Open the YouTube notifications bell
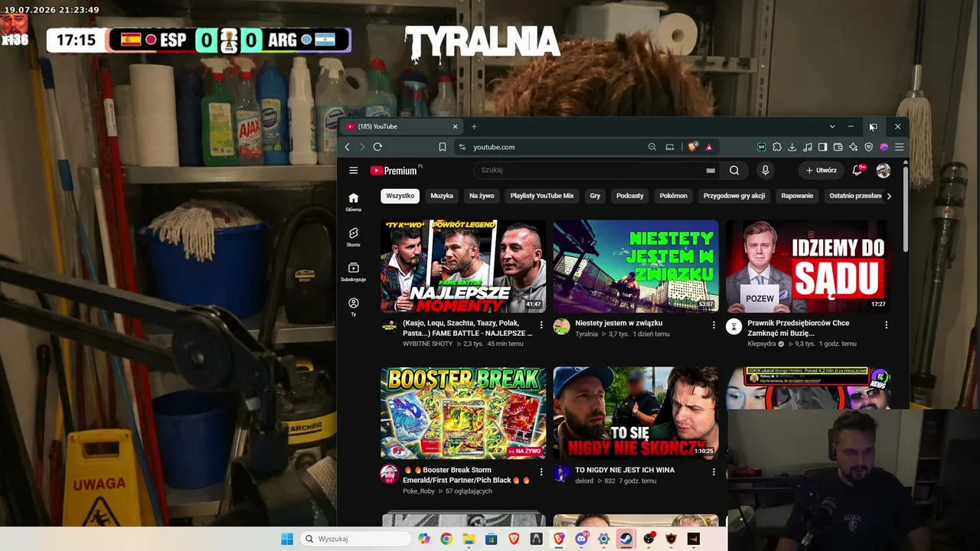 click(x=857, y=170)
